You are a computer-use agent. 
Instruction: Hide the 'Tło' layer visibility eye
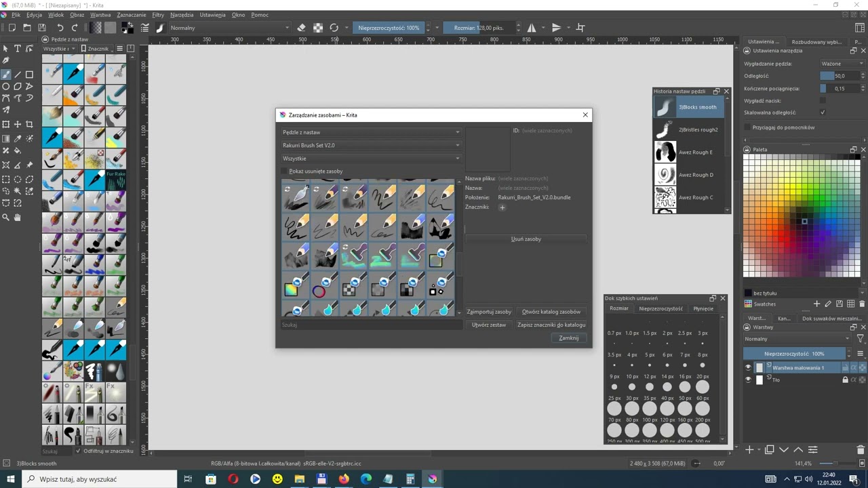click(748, 380)
